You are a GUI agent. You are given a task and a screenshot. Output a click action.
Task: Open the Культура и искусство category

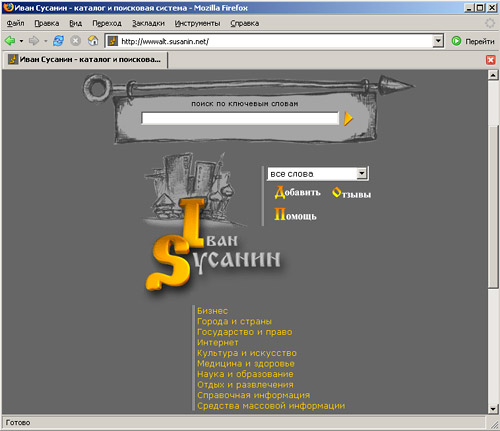247,353
